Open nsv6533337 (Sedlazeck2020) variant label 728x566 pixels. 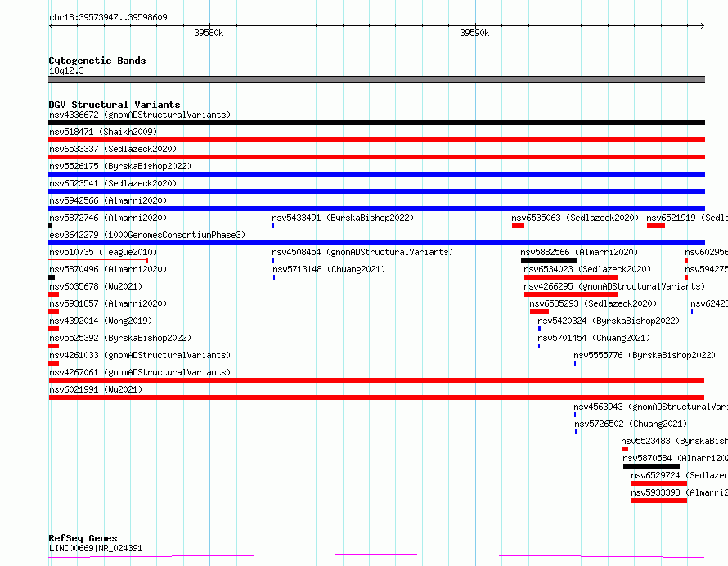(x=113, y=149)
